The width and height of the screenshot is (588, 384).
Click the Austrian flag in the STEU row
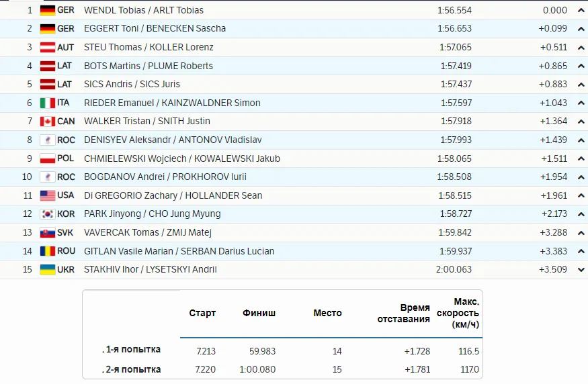tap(47, 47)
